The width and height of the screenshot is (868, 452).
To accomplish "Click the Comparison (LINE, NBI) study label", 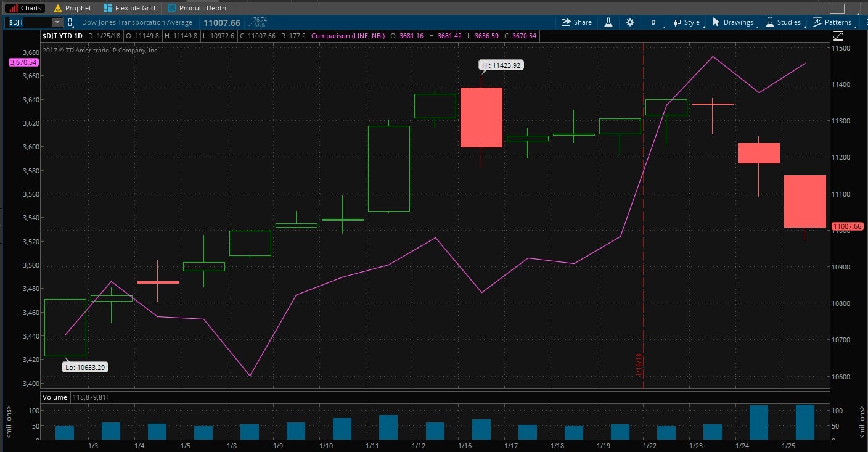I will tap(348, 36).
